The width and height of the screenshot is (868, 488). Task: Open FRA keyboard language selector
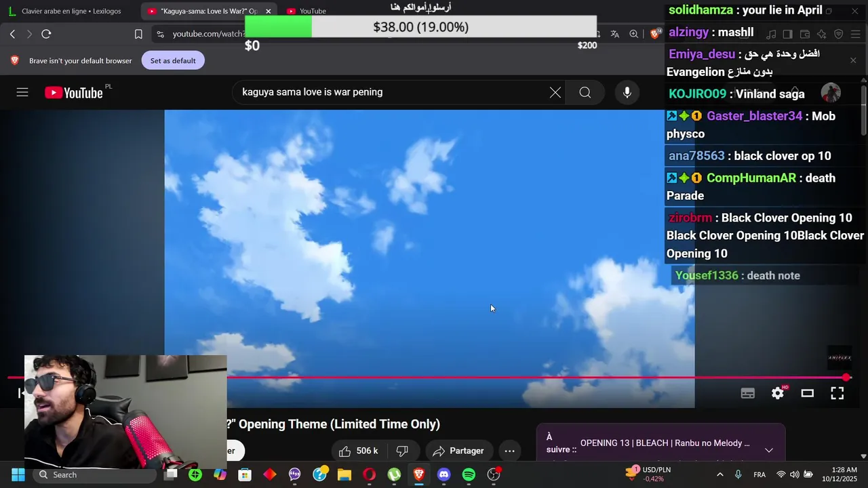(759, 474)
